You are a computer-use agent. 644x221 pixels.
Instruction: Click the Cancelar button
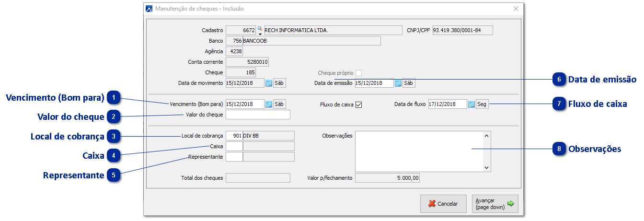click(x=443, y=204)
